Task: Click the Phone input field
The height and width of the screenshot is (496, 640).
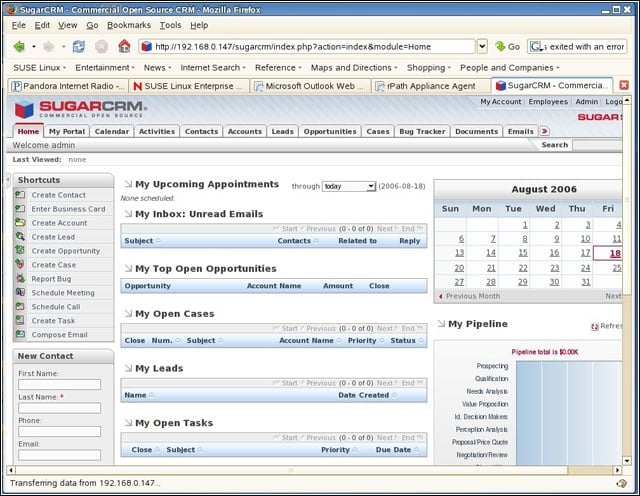Action: coord(59,431)
